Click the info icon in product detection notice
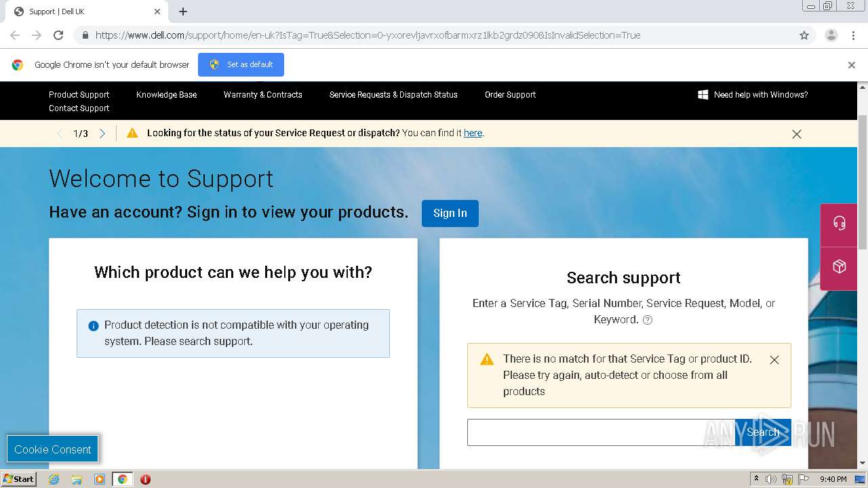 [x=94, y=326]
